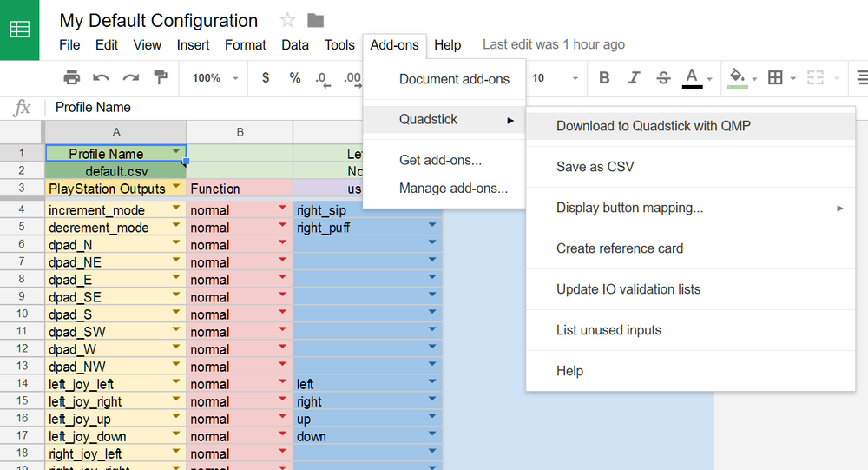The image size is (868, 470).
Task: Open dropdown arrow in Profile Name cell
Action: (176, 151)
